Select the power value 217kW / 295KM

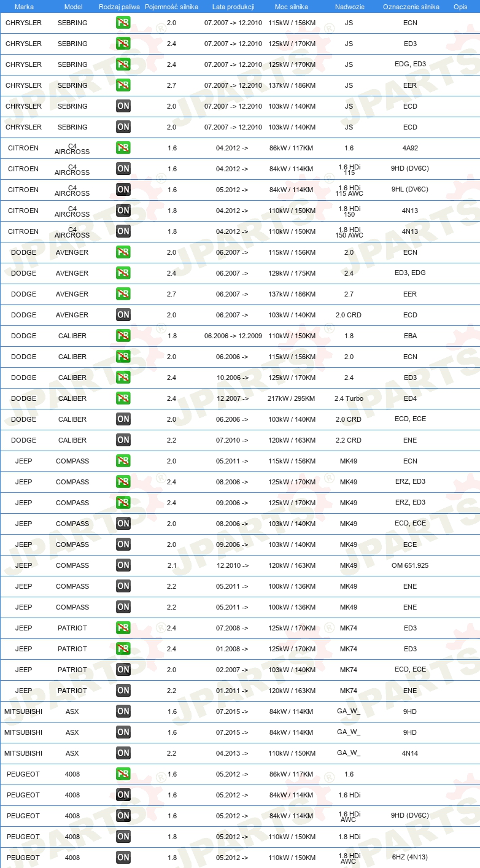[292, 398]
